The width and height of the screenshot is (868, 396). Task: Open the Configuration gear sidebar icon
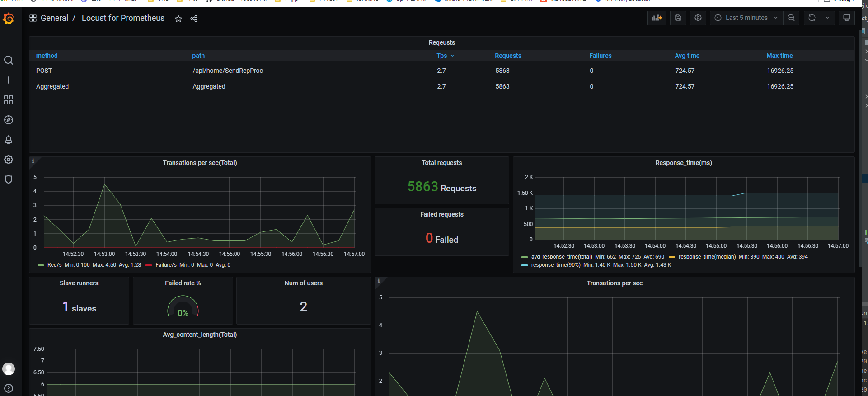tap(9, 160)
